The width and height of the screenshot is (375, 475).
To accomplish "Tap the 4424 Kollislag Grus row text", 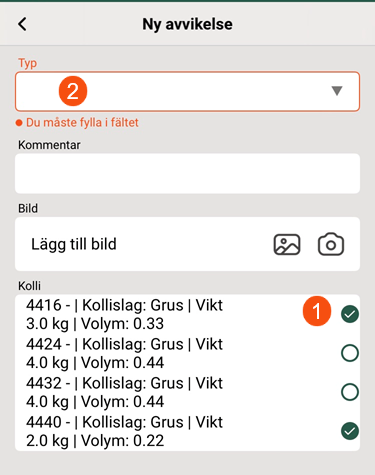I will coord(124,353).
